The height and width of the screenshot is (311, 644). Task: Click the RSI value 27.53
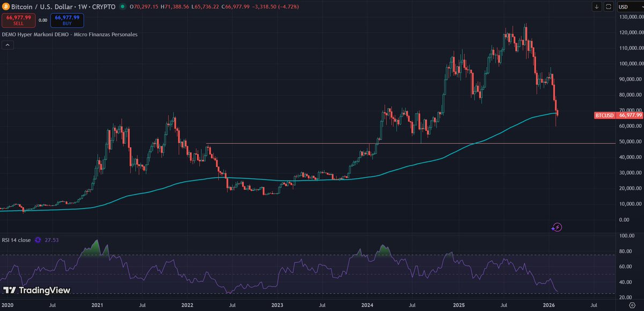click(52, 240)
